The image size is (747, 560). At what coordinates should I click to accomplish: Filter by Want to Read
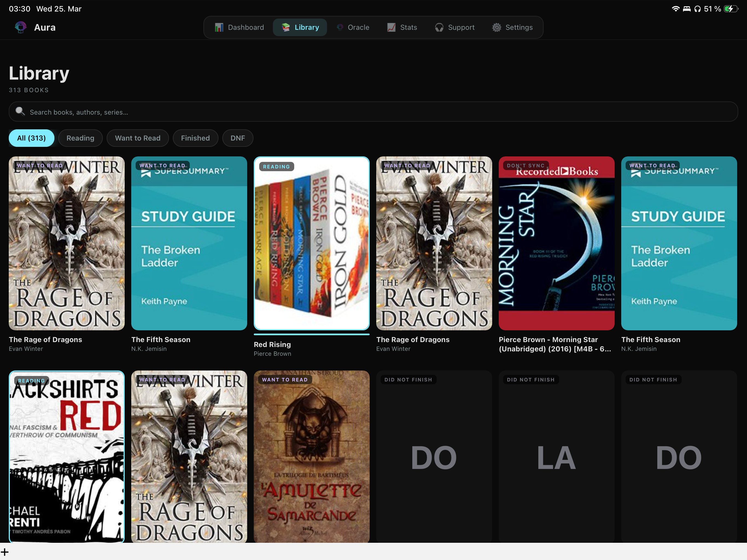coord(138,138)
